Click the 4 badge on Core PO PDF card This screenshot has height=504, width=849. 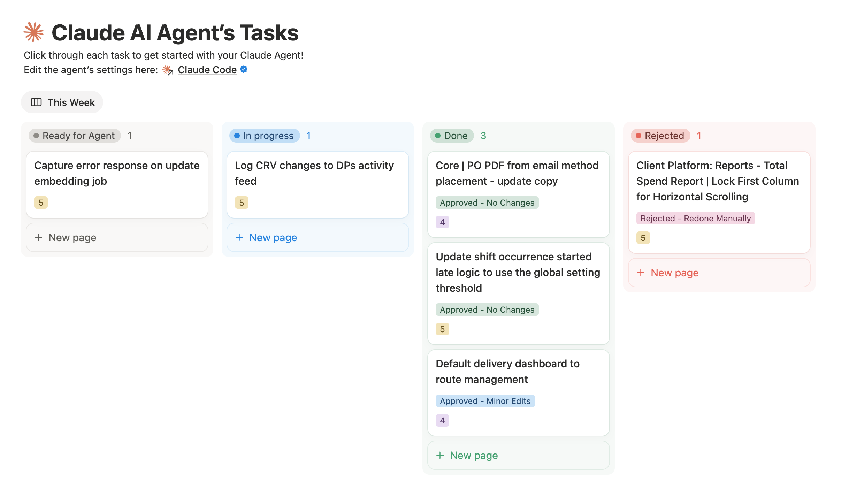tap(442, 222)
